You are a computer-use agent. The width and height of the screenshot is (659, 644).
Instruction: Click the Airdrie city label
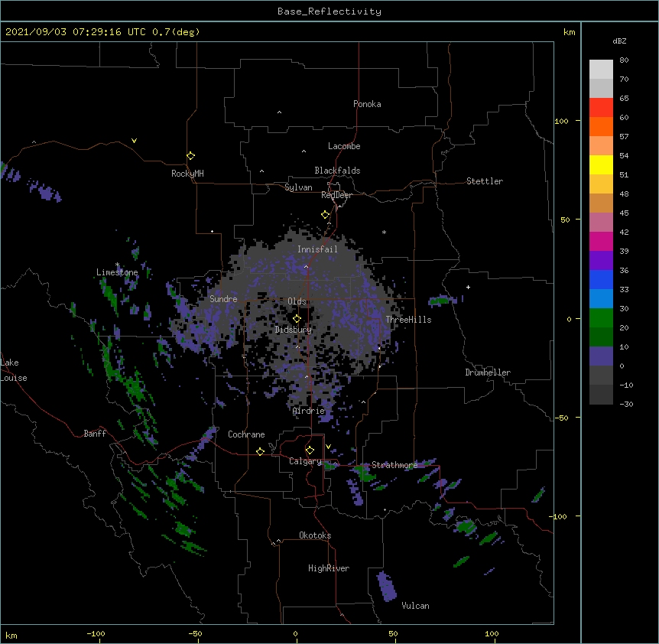308,411
